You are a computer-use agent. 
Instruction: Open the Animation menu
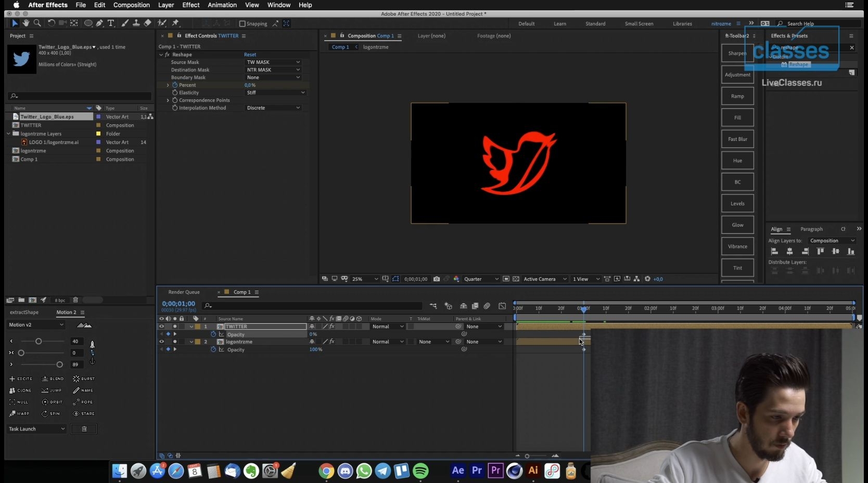(222, 5)
